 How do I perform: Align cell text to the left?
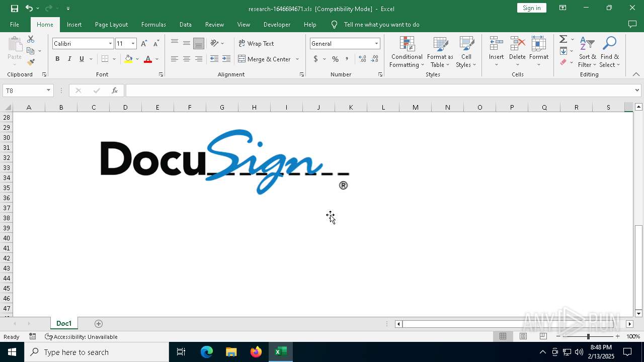tap(175, 59)
